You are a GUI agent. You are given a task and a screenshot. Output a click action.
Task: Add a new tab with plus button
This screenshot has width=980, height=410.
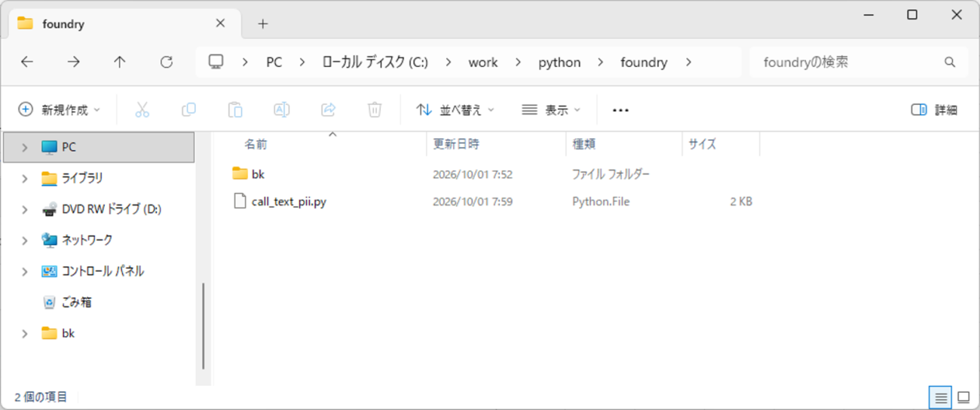pos(262,24)
